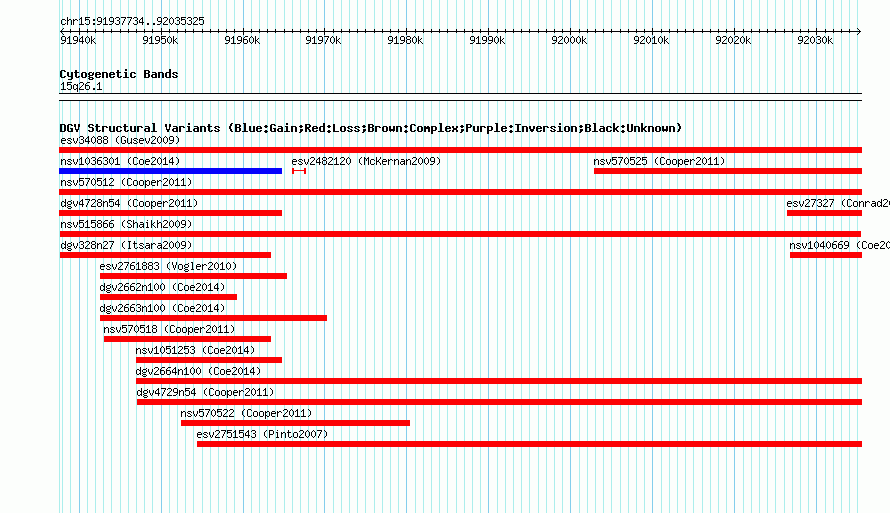This screenshot has height=513, width=890.
Task: Click the 91980k ruler label
Action: [405, 40]
